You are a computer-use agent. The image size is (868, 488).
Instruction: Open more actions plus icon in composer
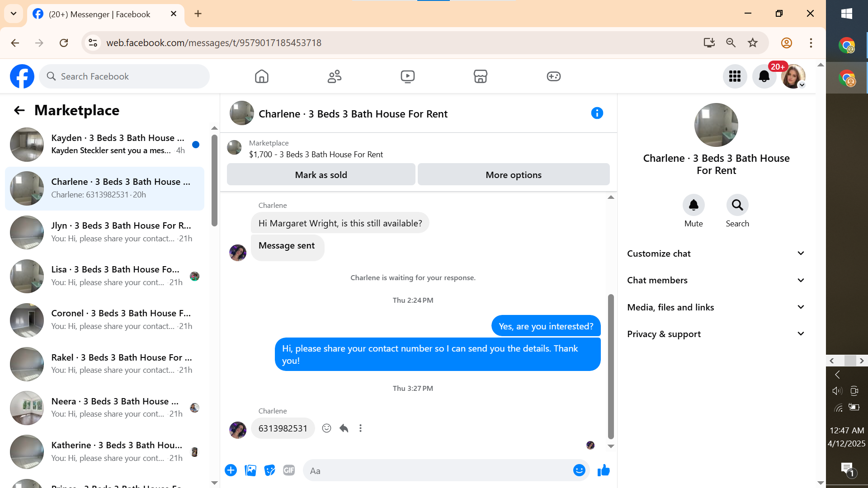pyautogui.click(x=231, y=470)
